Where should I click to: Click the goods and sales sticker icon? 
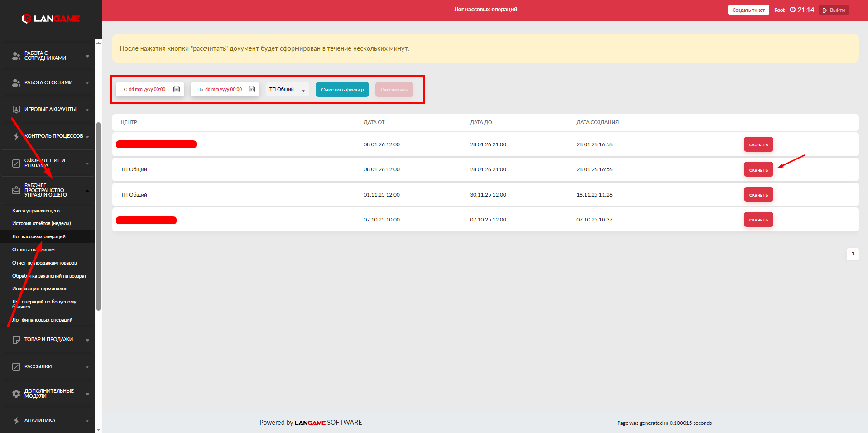[16, 340]
